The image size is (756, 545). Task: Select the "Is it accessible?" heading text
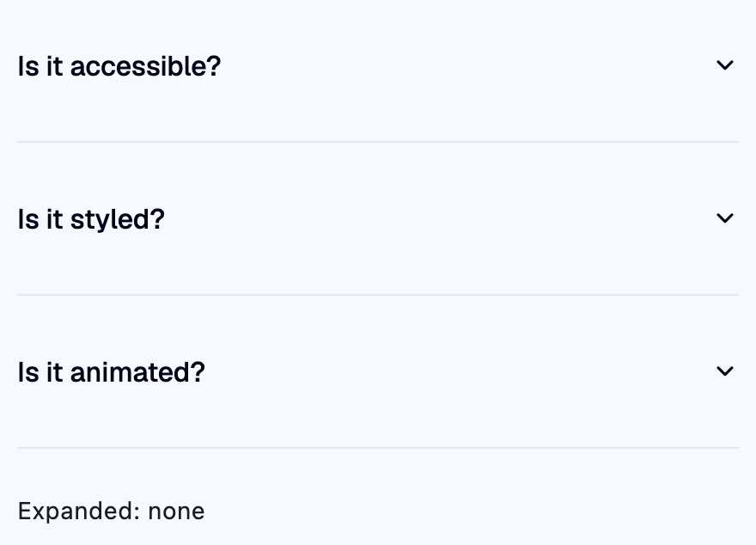[x=119, y=66]
